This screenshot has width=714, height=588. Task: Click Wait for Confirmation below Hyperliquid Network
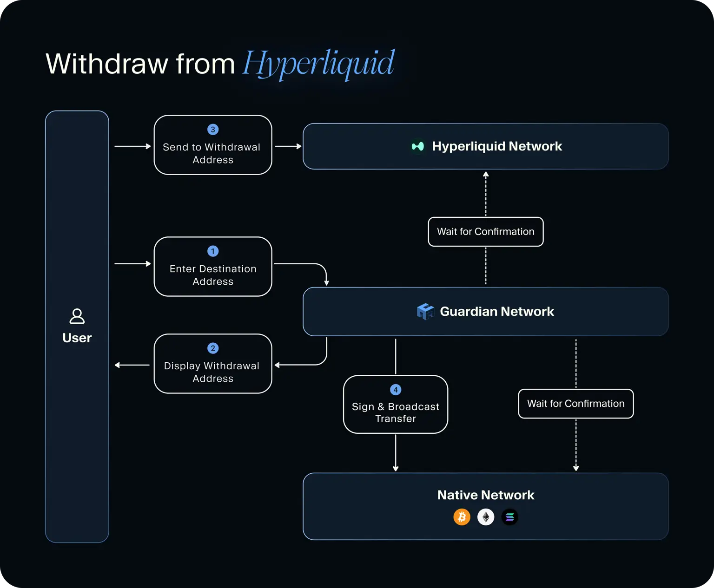click(486, 232)
